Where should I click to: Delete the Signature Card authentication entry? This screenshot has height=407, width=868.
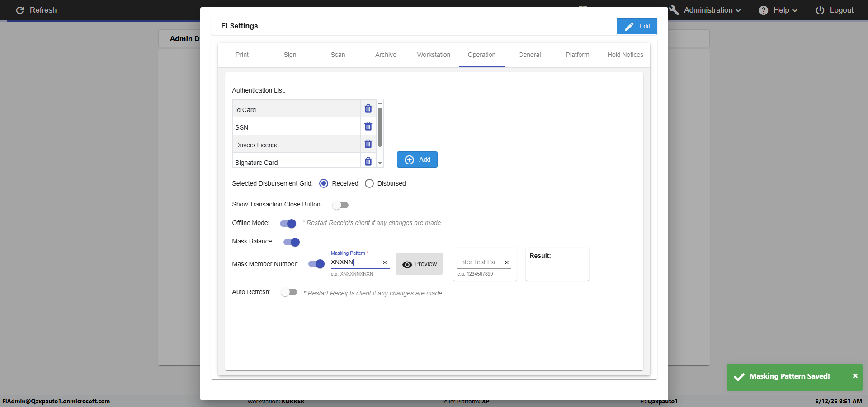point(368,161)
